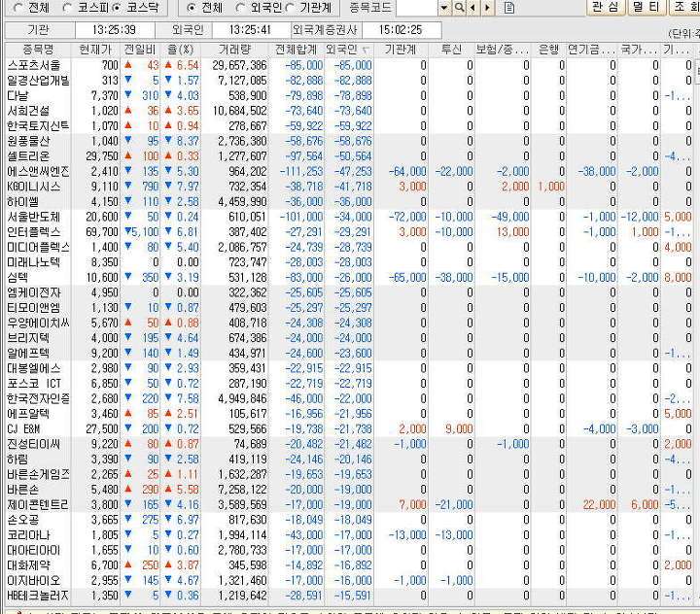This screenshot has height=614, width=700.
Task: Select the 코리아나 stock row name
Action: click(x=28, y=535)
